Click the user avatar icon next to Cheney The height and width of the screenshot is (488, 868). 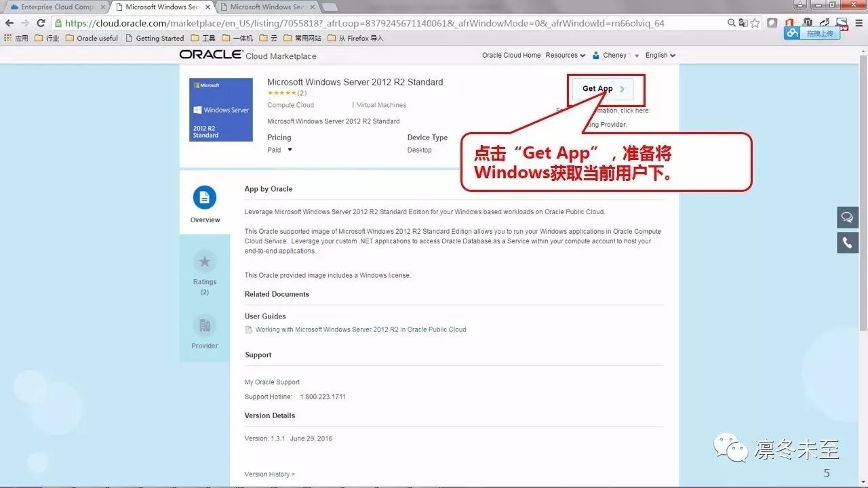596,55
